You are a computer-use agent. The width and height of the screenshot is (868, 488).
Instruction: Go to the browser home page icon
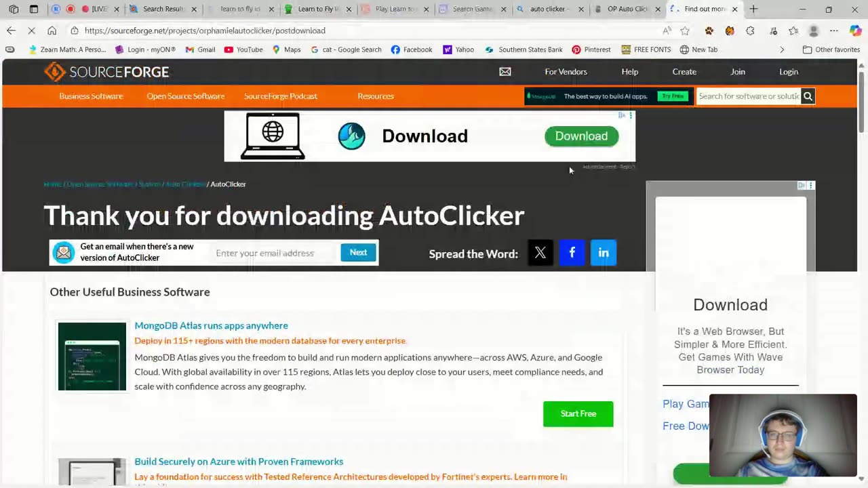(x=52, y=30)
